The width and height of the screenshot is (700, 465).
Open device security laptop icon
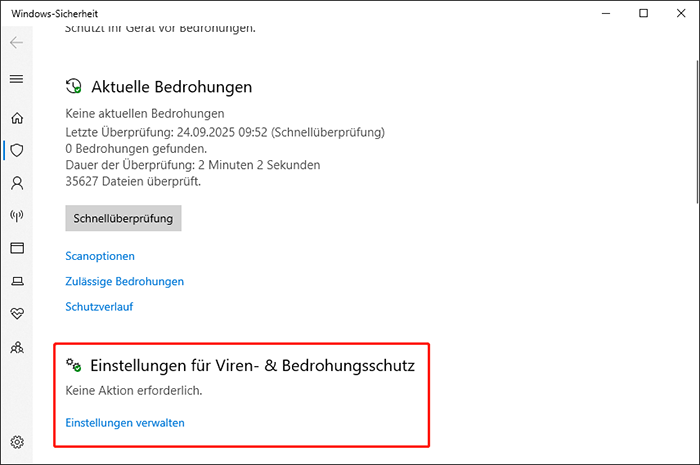click(x=16, y=281)
